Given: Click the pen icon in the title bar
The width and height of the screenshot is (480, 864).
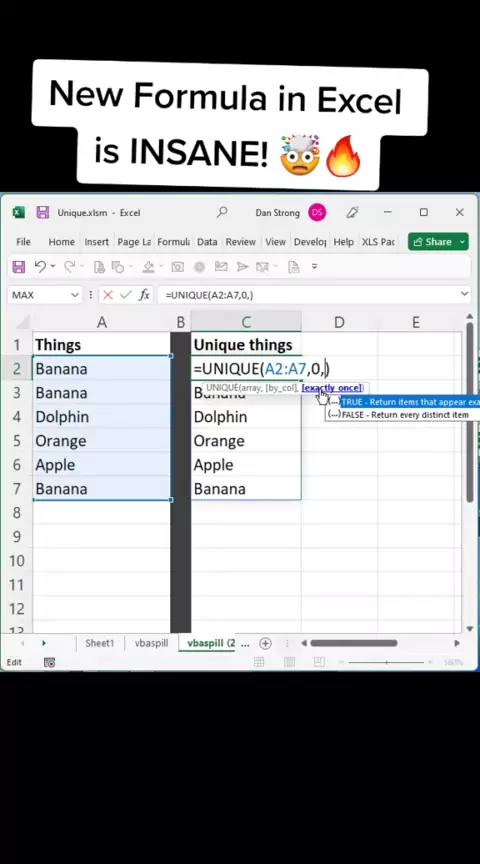Looking at the screenshot, I should coord(353,212).
